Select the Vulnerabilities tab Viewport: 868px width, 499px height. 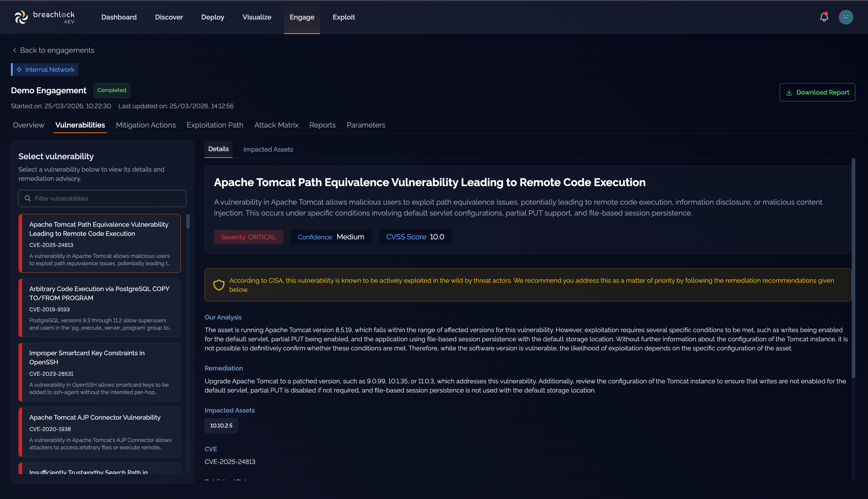tap(80, 125)
